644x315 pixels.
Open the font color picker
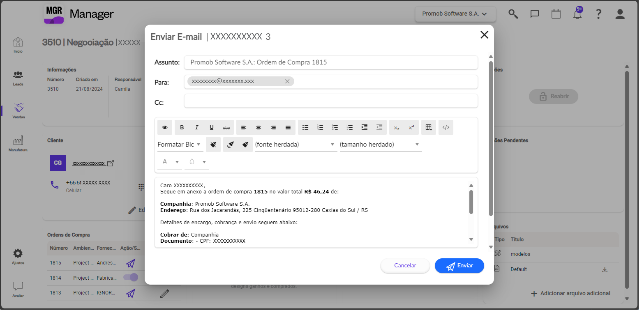(x=170, y=162)
